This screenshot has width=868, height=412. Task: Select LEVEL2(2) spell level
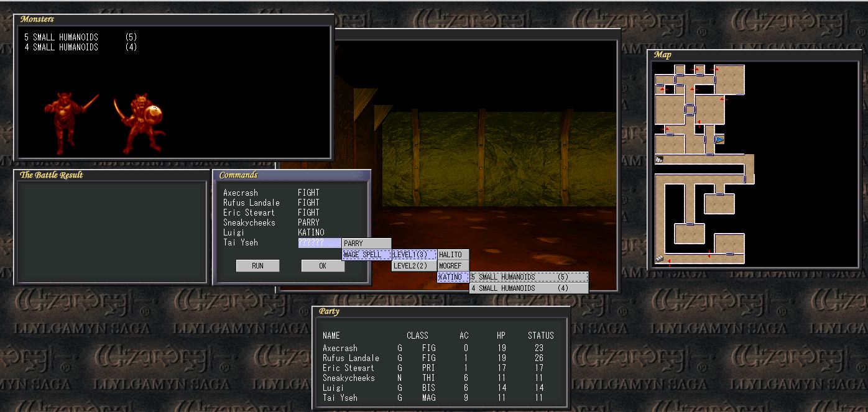(x=414, y=266)
